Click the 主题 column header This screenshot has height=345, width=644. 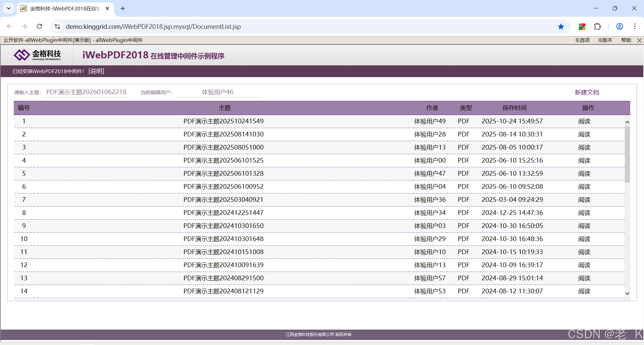pos(225,108)
